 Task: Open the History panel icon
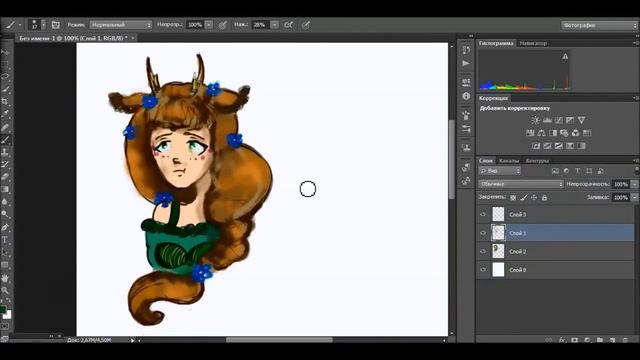pos(466,50)
